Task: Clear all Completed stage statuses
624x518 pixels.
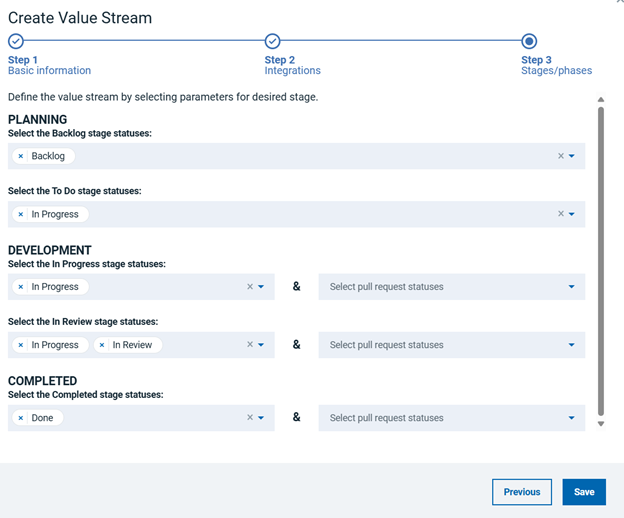Action: coord(250,418)
